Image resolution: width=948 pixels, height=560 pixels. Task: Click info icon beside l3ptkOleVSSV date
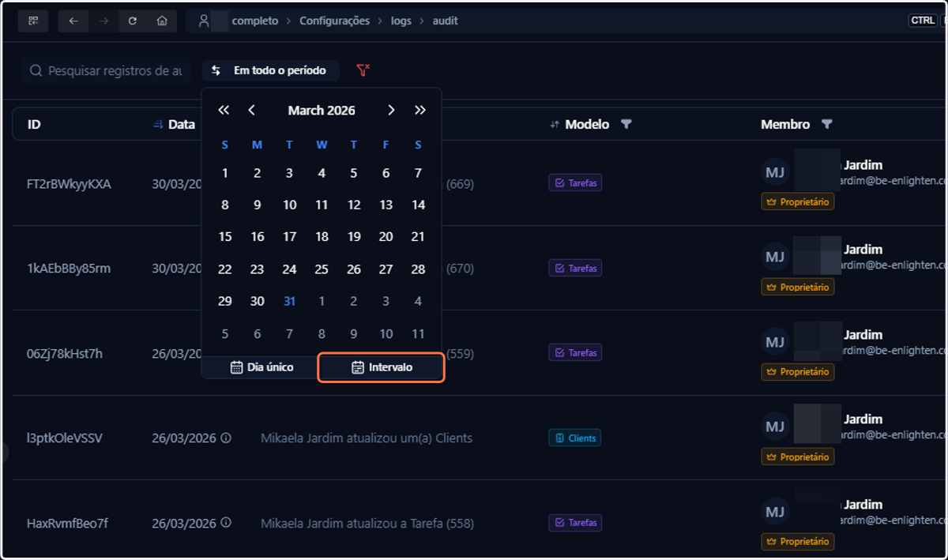coord(226,438)
